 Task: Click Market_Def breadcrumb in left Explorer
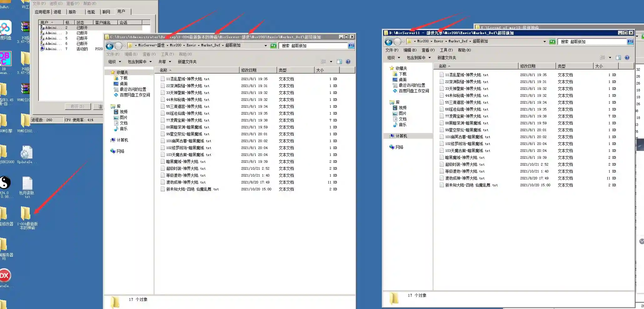[210, 45]
